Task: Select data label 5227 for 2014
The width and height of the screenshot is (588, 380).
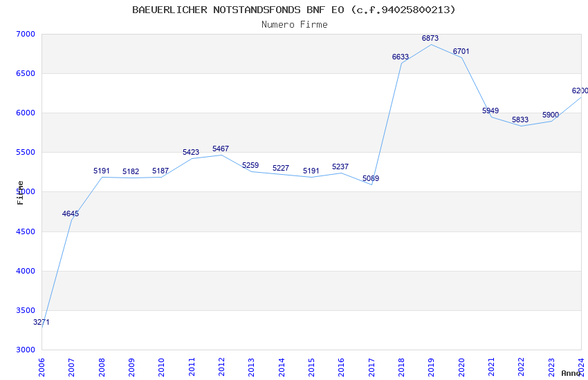Action: (281, 168)
